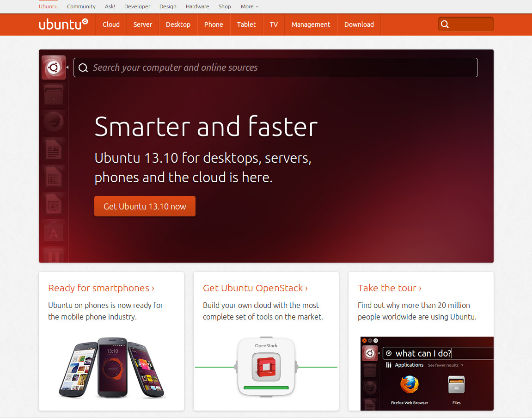Click the Files icon in tour image
The height and width of the screenshot is (418, 532).
click(456, 384)
